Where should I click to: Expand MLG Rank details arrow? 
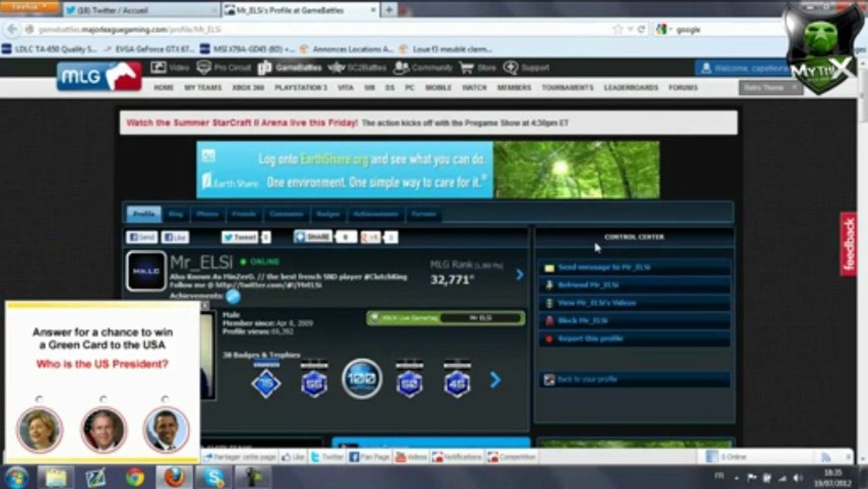tap(520, 274)
